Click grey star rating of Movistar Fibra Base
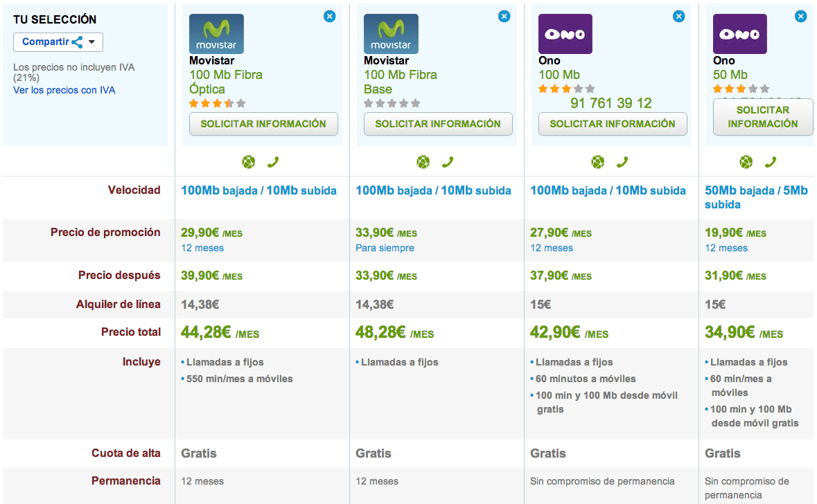This screenshot has height=504, width=817. [392, 103]
